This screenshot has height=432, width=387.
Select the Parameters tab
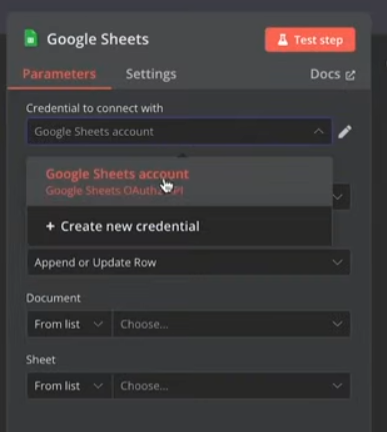click(59, 74)
